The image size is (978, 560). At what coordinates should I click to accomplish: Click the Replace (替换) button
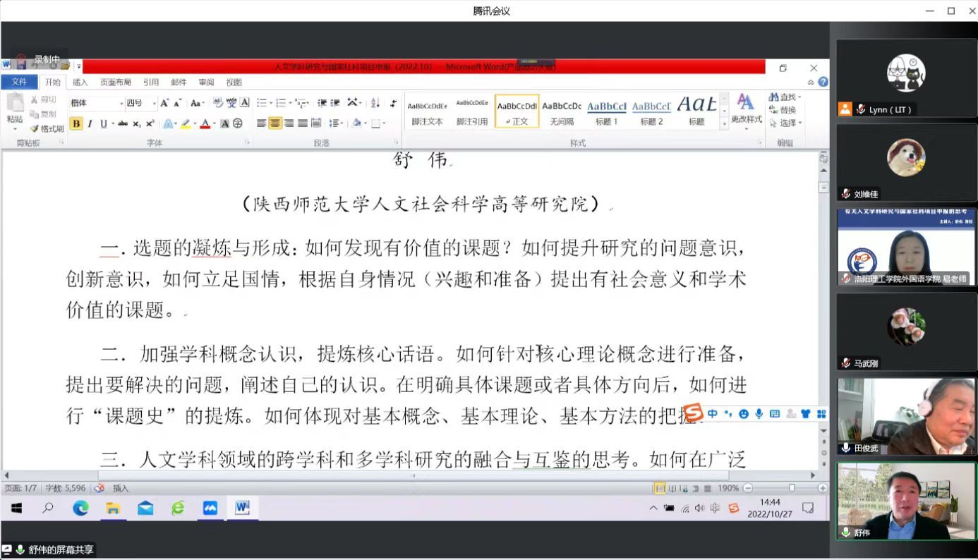pos(783,110)
